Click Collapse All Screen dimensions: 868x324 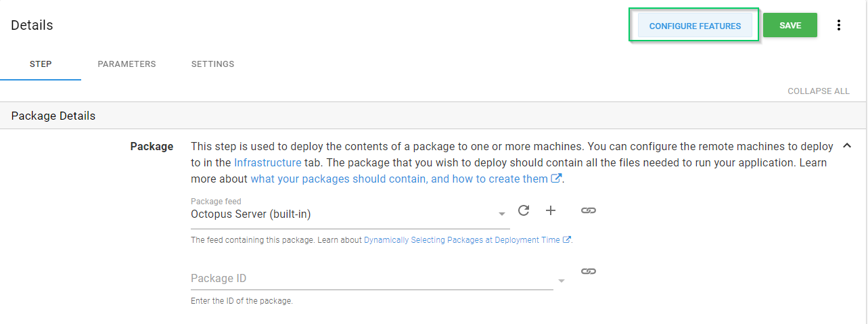818,91
